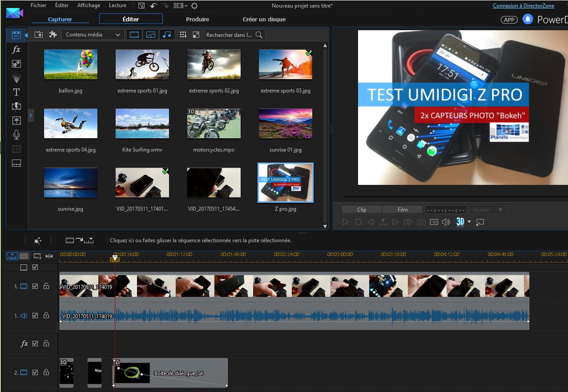Select the Z pro.jpg thumbnail
Screen dimensions: 568x392
(x=286, y=183)
